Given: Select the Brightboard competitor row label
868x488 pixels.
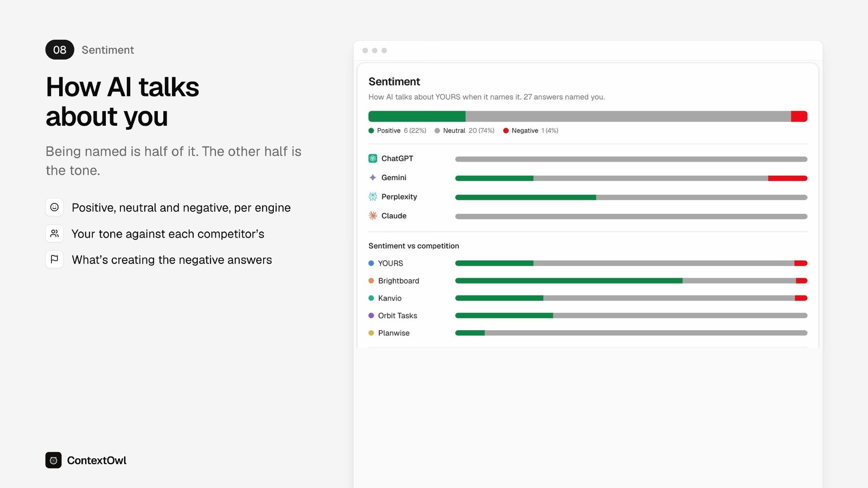Looking at the screenshot, I should [x=398, y=281].
